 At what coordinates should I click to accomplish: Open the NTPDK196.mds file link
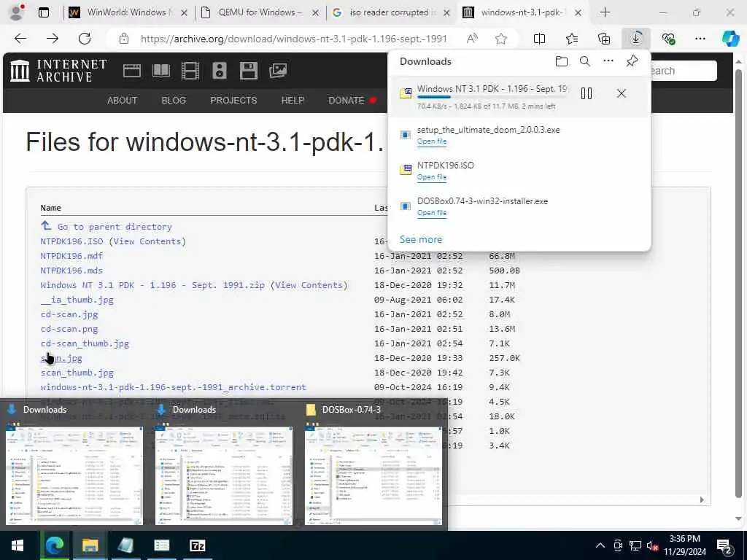(71, 271)
